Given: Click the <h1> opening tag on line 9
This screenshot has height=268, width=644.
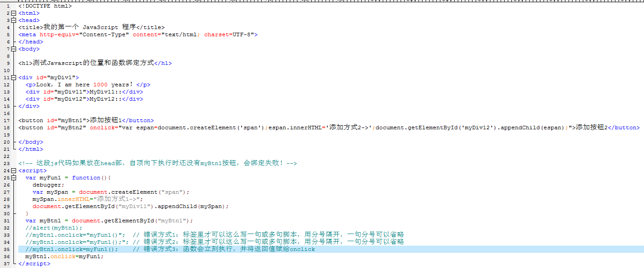Looking at the screenshot, I should (25, 64).
